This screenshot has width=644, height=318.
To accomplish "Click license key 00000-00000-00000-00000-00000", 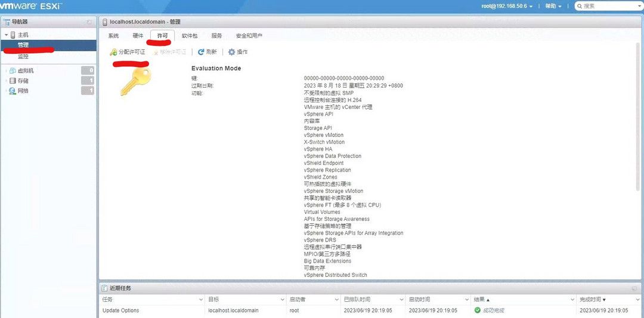I will click(344, 78).
